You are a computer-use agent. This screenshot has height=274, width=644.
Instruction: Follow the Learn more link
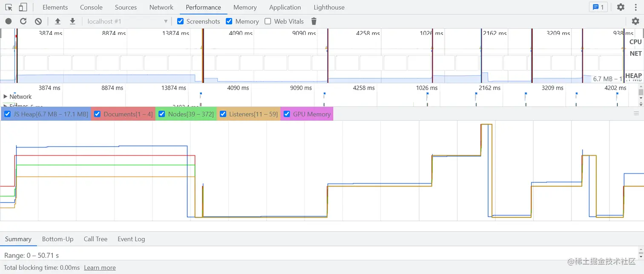pos(100,268)
